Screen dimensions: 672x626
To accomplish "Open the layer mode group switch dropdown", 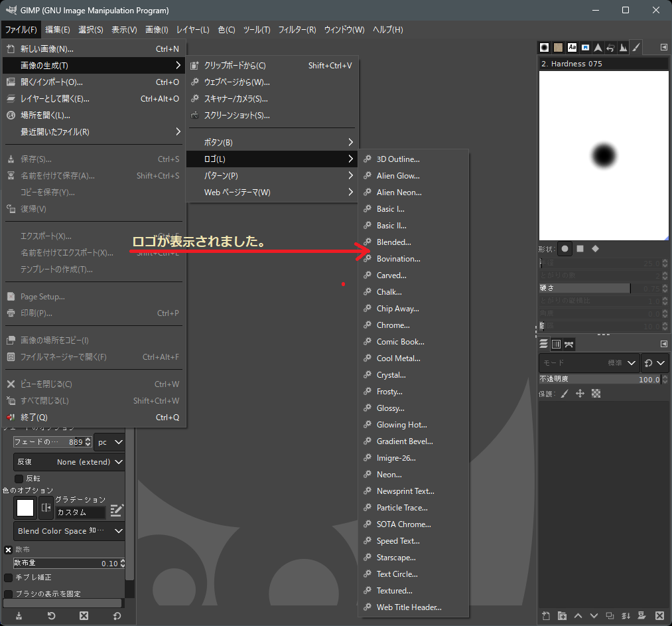I will coord(655,362).
